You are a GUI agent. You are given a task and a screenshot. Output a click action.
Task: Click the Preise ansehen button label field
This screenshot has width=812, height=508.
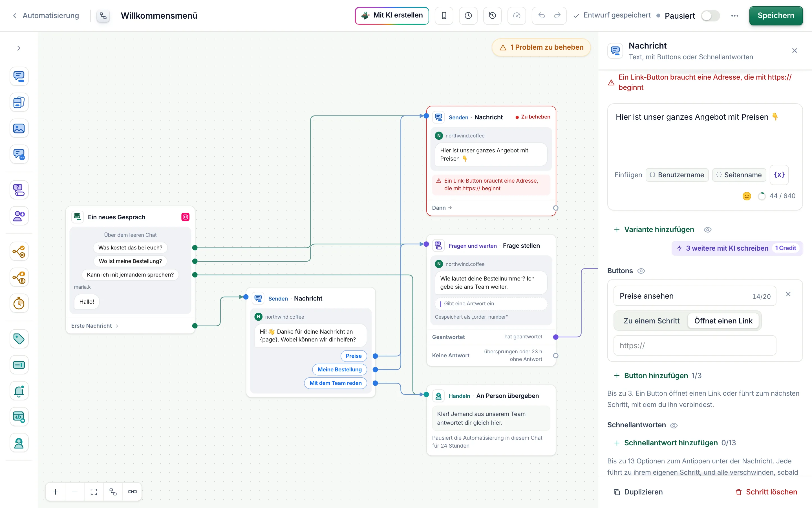tap(694, 296)
